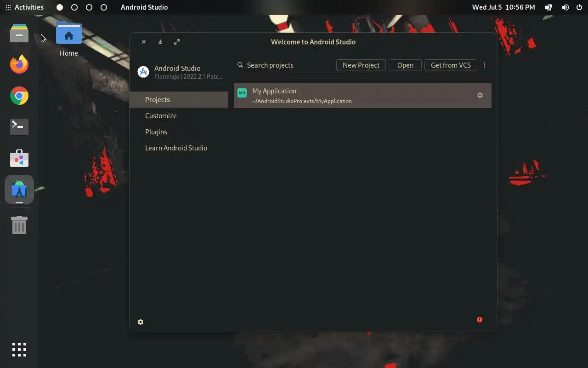Viewport: 588px width, 368px height.
Task: Open the clock and calendar panel
Action: (503, 7)
